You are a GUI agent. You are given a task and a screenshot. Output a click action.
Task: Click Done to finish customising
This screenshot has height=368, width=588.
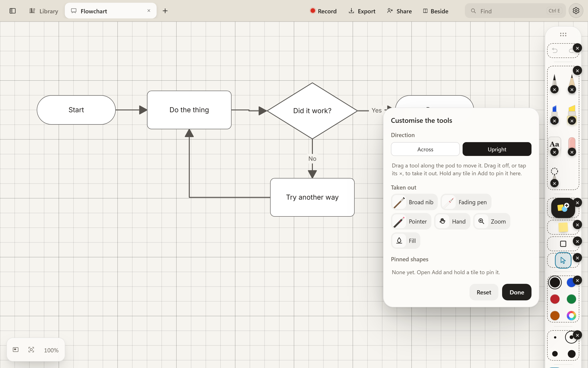click(517, 292)
